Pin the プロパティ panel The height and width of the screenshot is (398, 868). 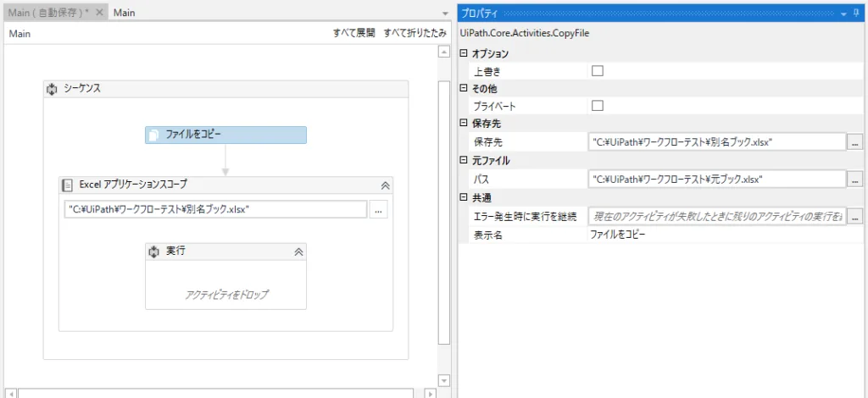click(857, 14)
